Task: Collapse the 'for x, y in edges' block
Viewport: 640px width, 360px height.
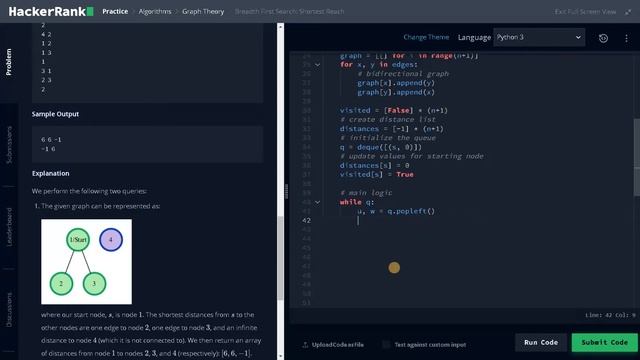Action: (x=317, y=64)
